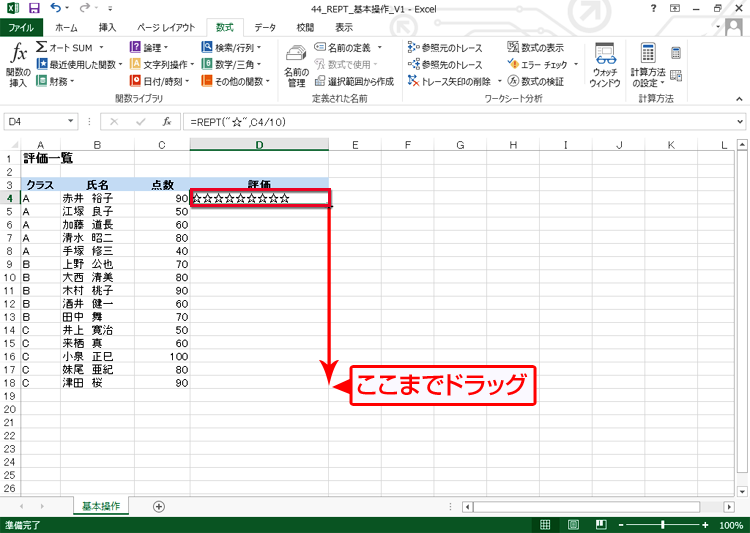Open Define Name dropdown arrow

pyautogui.click(x=380, y=47)
